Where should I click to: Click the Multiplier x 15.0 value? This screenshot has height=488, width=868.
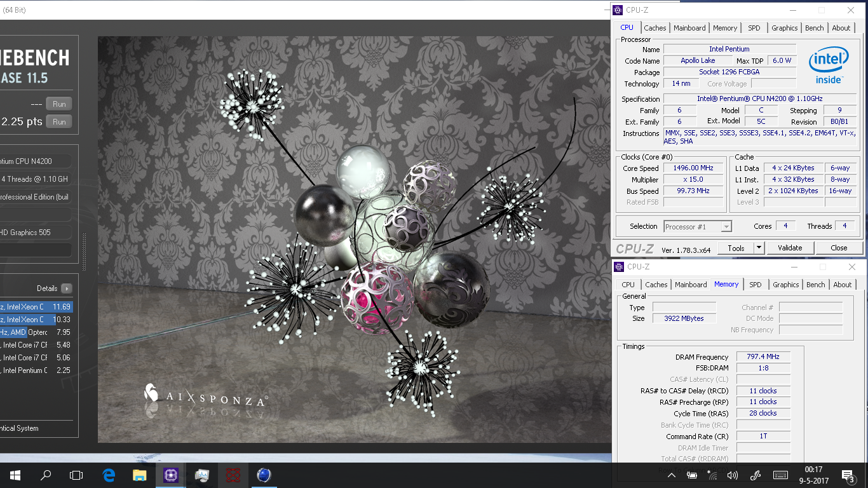pos(693,180)
